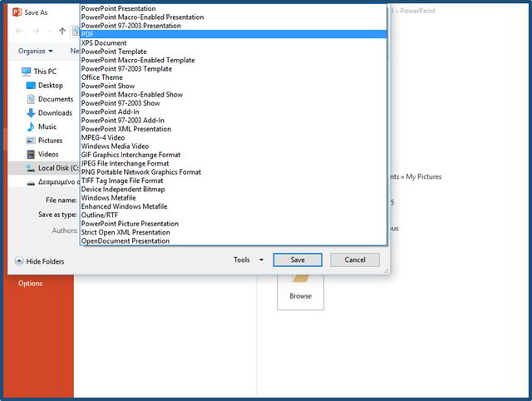Select PowerPoint Picture Presentation
The width and height of the screenshot is (532, 401).
tap(234, 224)
